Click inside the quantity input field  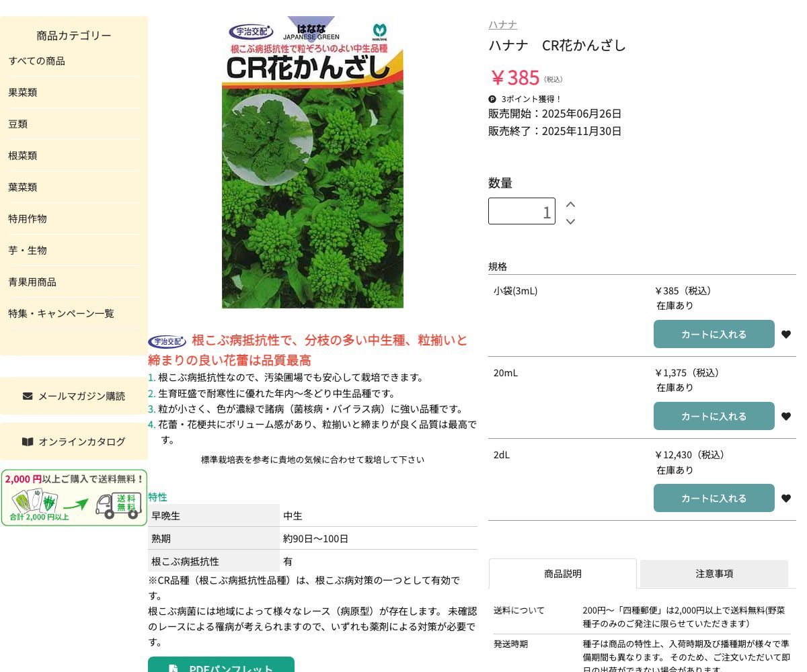pyautogui.click(x=522, y=211)
